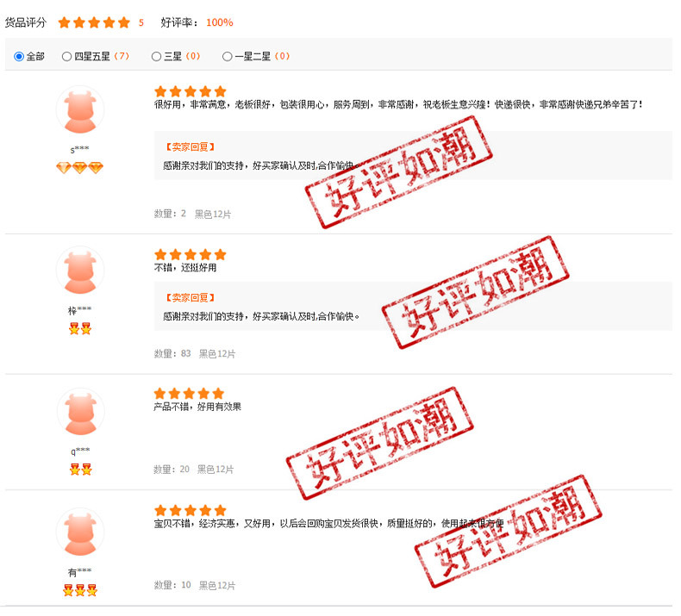The image size is (681, 616).
Task: Click the overall 货品评分 star rating
Action: [94, 22]
